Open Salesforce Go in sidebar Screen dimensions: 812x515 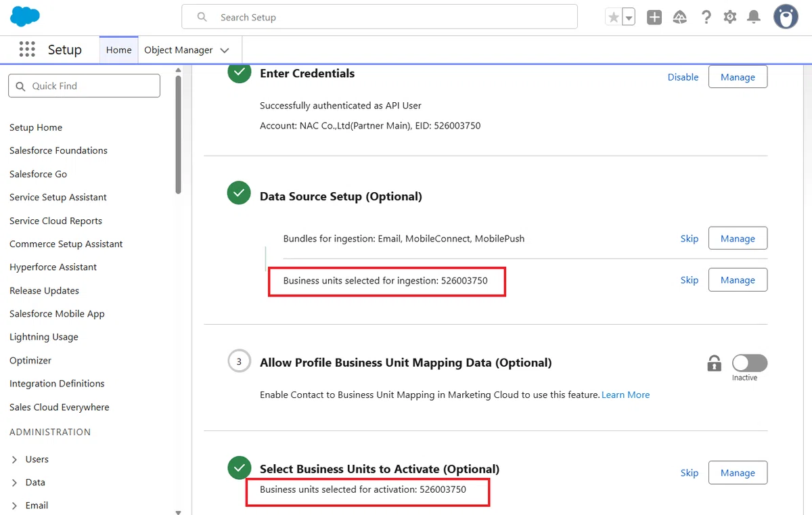pyautogui.click(x=38, y=174)
